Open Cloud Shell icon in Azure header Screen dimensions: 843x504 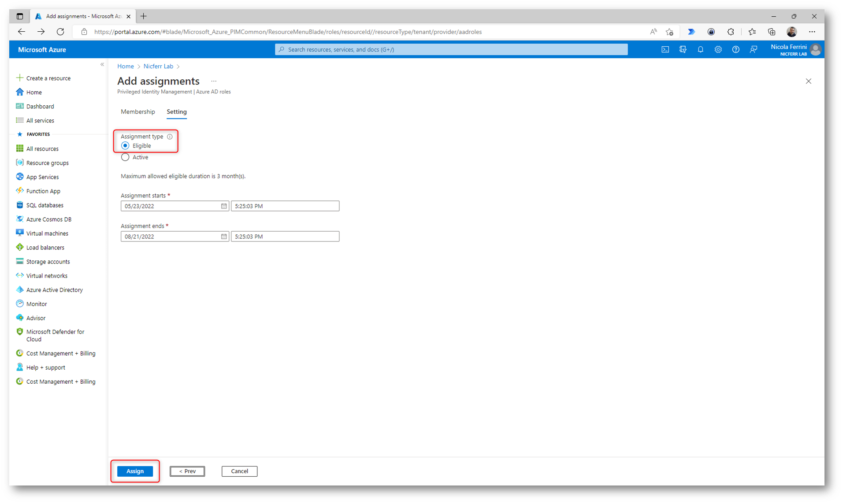pos(665,49)
